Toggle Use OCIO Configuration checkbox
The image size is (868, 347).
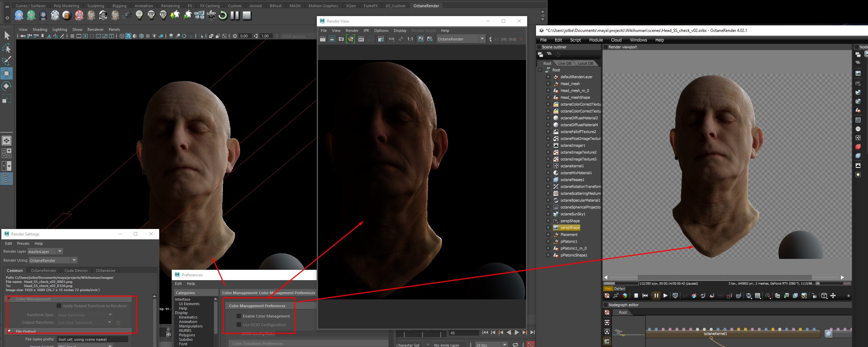(239, 325)
